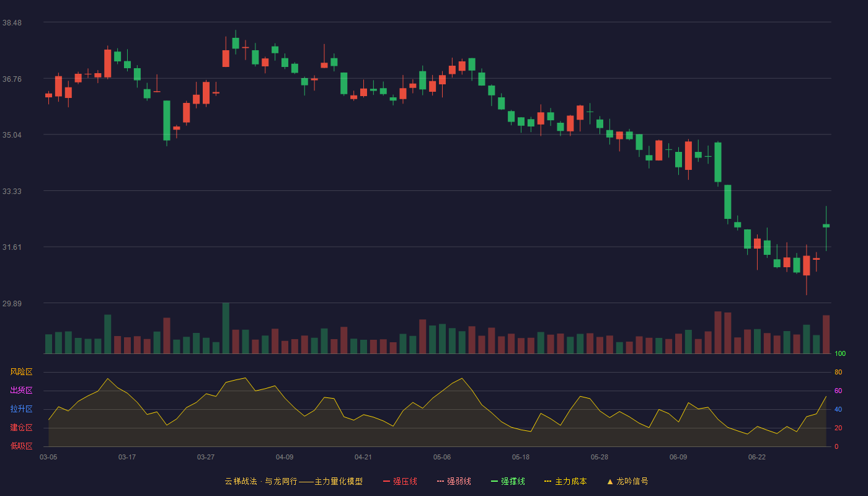The width and height of the screenshot is (868, 496).
Task: Click the 04-09 date label
Action: [285, 457]
